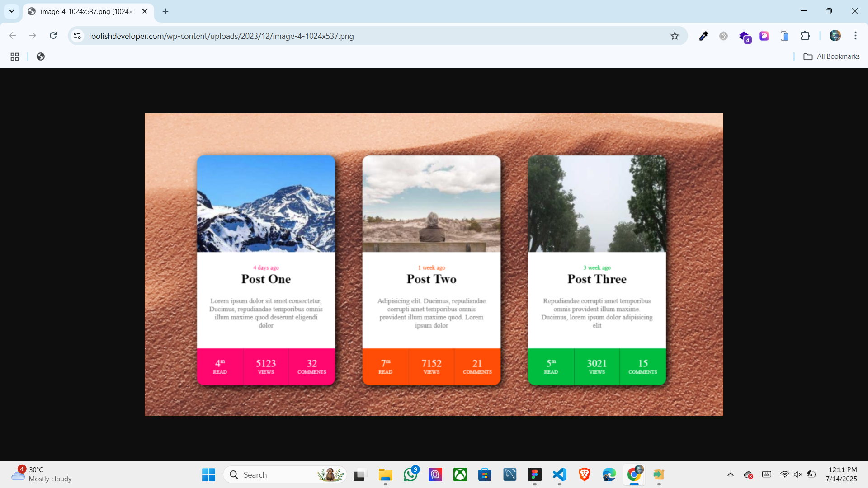The image size is (868, 488).
Task: Open the apps grid shortcut in bookmarks bar
Action: (x=14, y=56)
